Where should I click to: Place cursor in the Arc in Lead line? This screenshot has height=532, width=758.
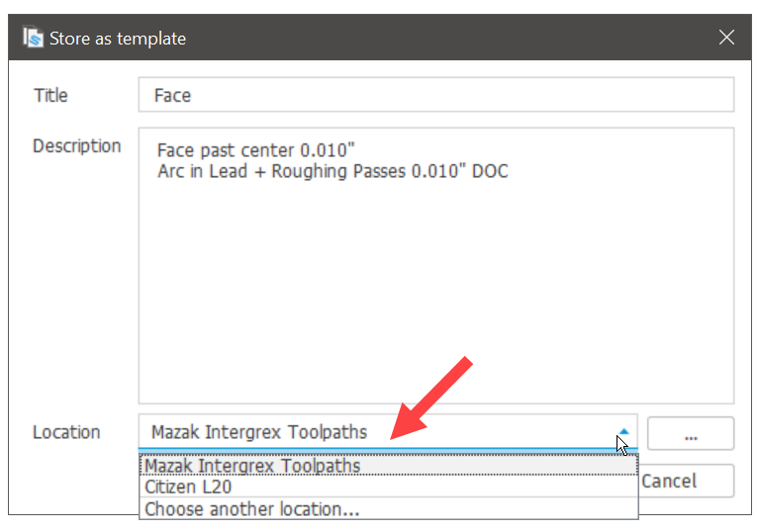point(297,172)
